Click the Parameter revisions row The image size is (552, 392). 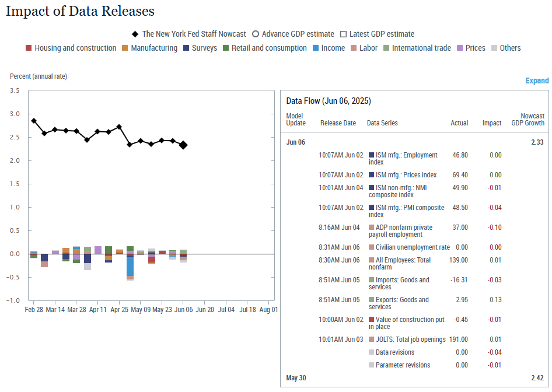click(415, 365)
